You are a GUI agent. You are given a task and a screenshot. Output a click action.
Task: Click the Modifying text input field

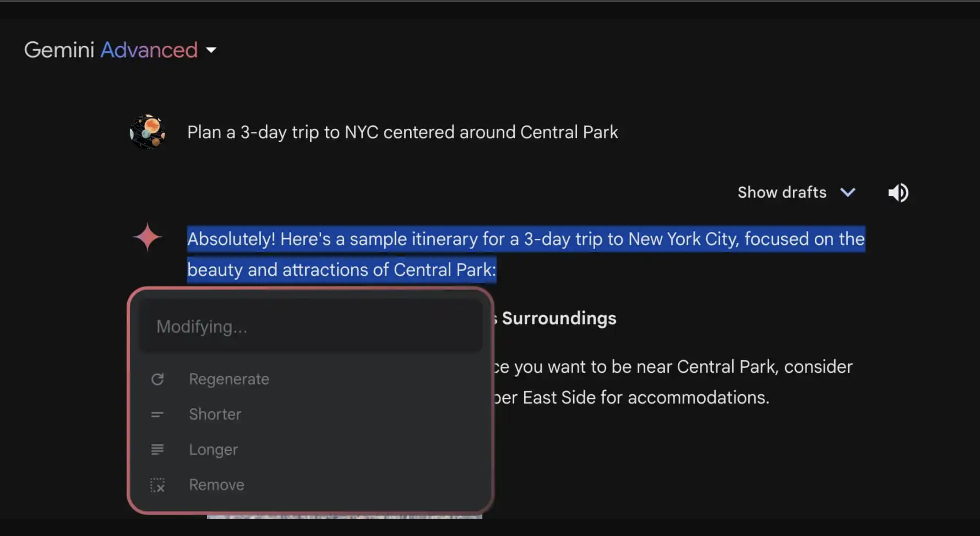coord(310,326)
